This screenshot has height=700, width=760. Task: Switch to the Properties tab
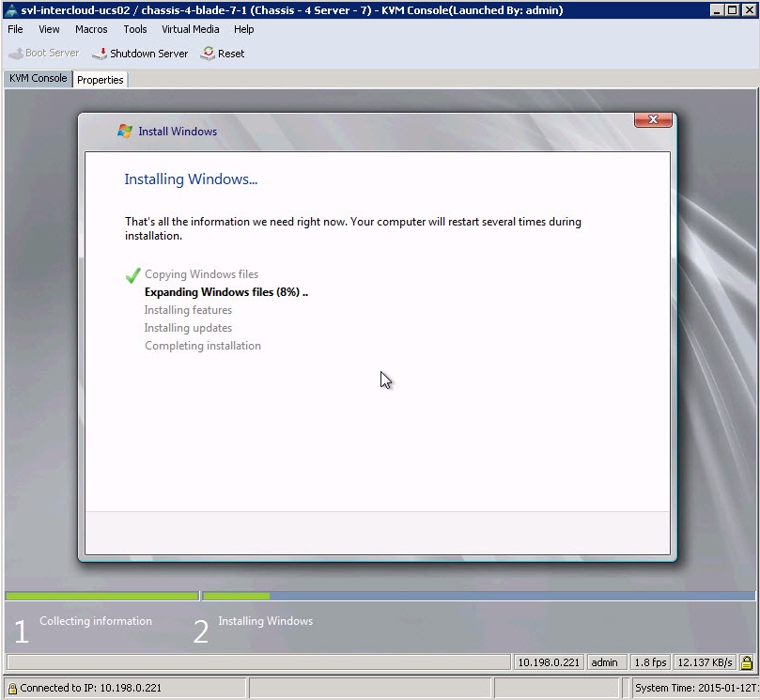pyautogui.click(x=101, y=80)
